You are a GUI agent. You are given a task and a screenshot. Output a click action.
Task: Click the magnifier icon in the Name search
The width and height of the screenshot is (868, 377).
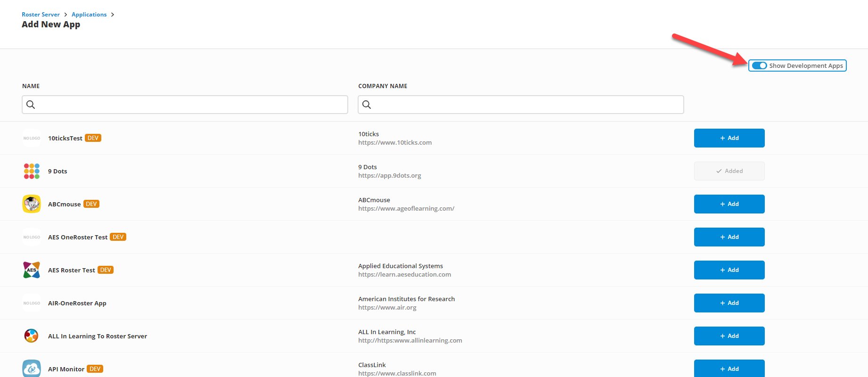pos(31,105)
